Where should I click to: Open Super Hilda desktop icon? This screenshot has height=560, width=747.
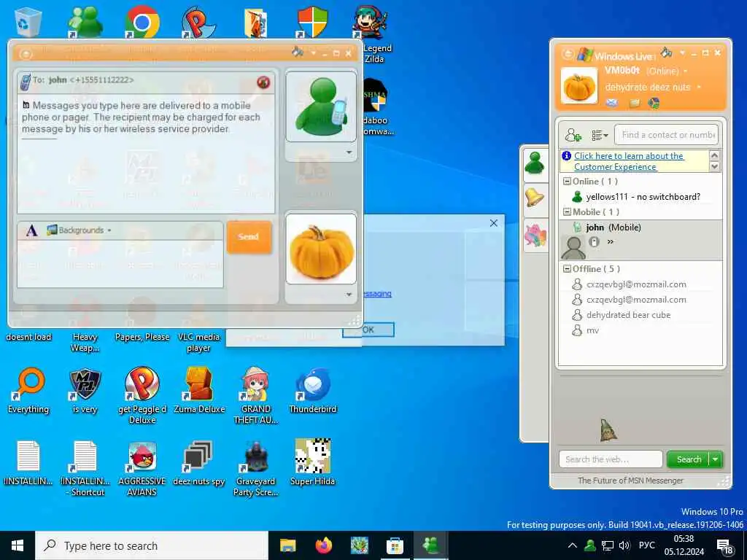pos(312,463)
